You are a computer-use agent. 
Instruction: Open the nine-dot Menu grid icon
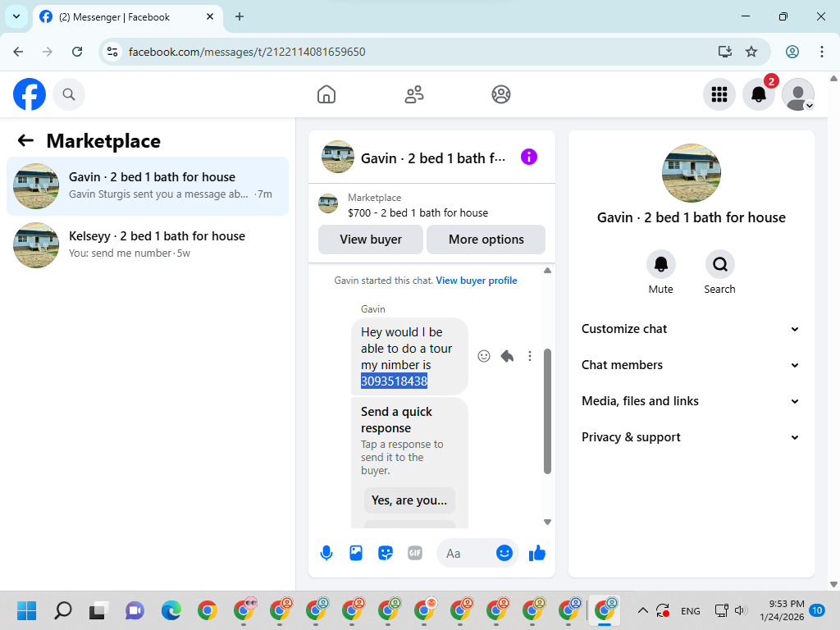coord(719,94)
